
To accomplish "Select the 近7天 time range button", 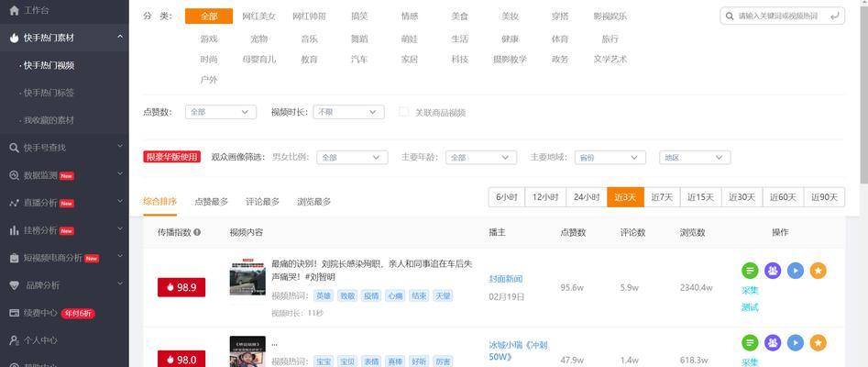I will (662, 197).
